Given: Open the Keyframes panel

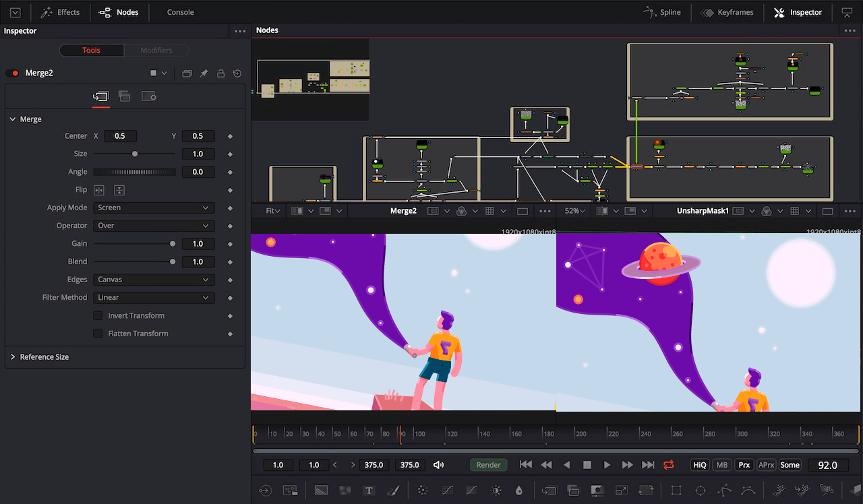Looking at the screenshot, I should [x=727, y=12].
